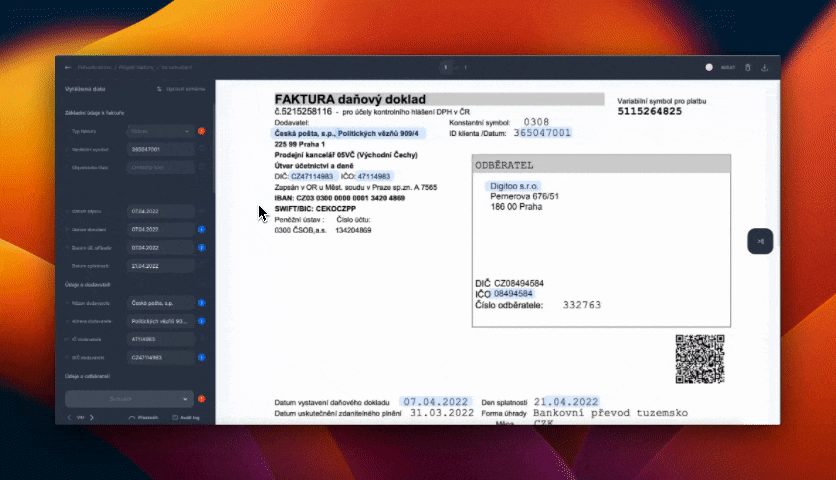Click the highlighted IČO '47114983' on the invoice
This screenshot has height=480, width=836.
[x=374, y=177]
